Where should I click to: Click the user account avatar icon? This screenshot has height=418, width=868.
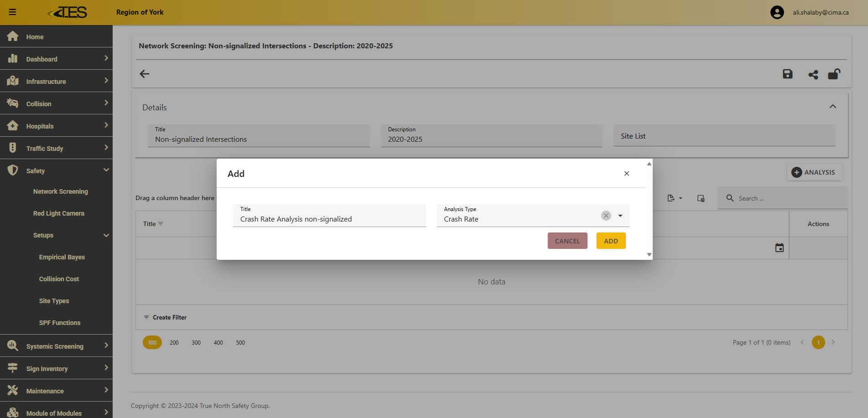777,12
